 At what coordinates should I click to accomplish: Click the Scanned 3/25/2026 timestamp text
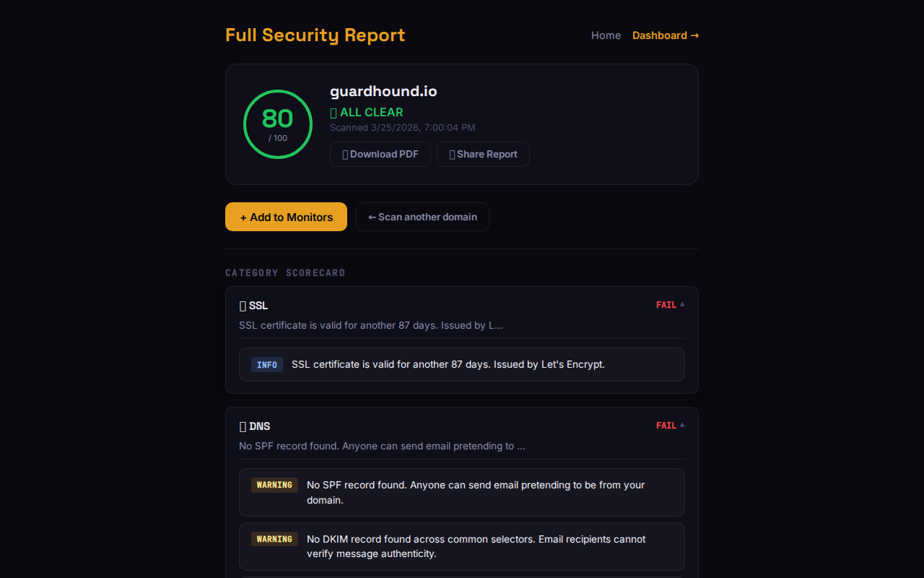402,128
